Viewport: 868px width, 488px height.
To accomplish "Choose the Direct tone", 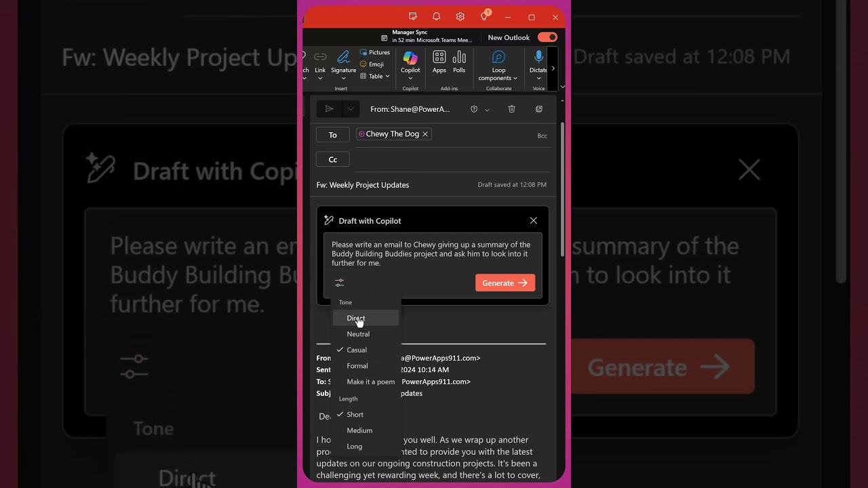I will pyautogui.click(x=366, y=318).
